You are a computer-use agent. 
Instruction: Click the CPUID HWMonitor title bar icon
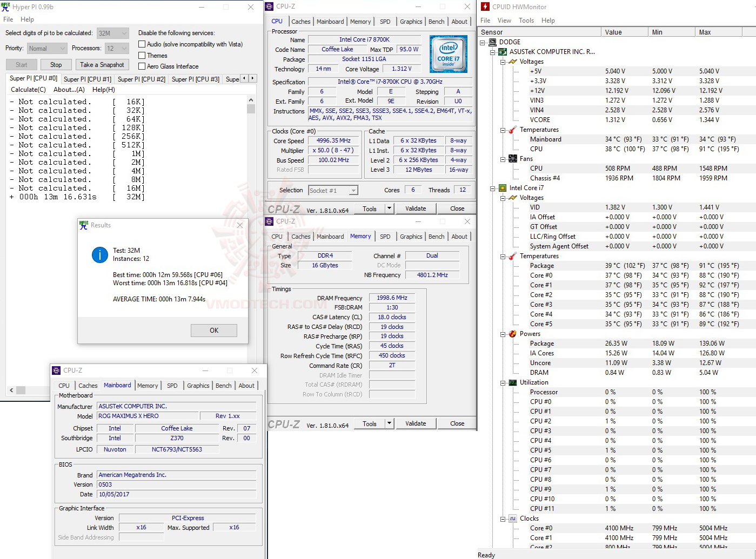point(485,6)
